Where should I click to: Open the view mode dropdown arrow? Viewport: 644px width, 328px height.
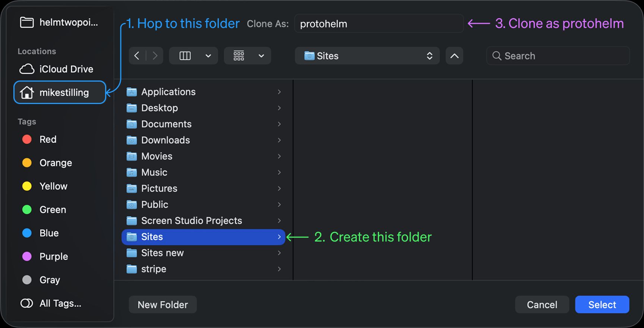(x=208, y=56)
